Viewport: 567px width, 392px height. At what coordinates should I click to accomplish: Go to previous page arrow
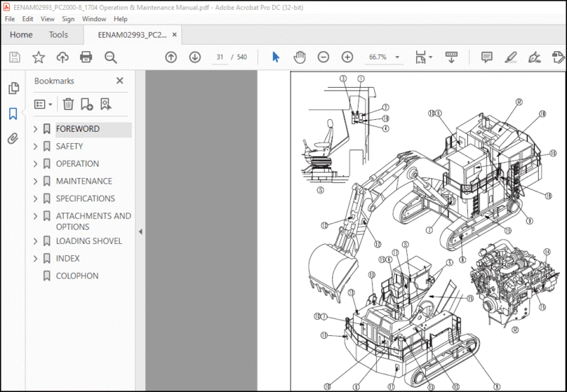pos(171,57)
